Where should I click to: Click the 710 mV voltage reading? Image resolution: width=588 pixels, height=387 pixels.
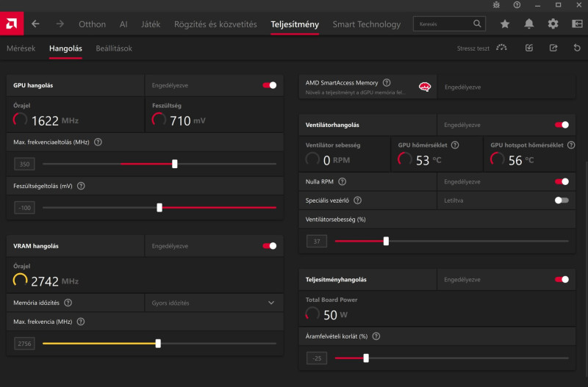187,120
